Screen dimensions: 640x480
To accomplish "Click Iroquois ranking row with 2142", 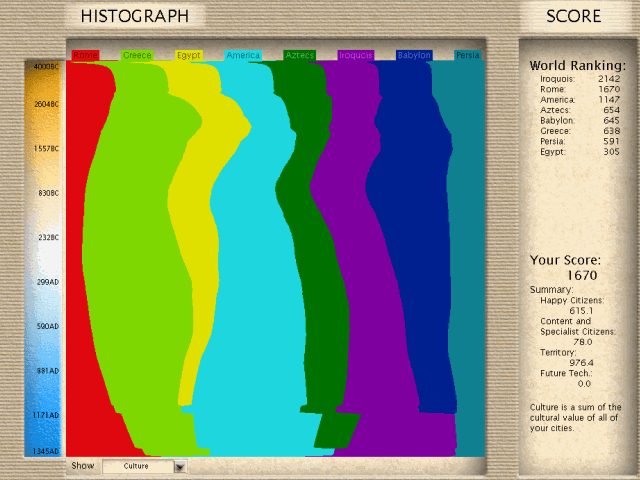I will point(580,79).
